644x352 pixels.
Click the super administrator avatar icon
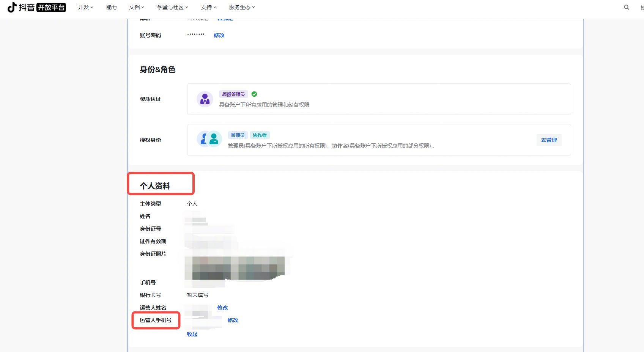point(205,99)
